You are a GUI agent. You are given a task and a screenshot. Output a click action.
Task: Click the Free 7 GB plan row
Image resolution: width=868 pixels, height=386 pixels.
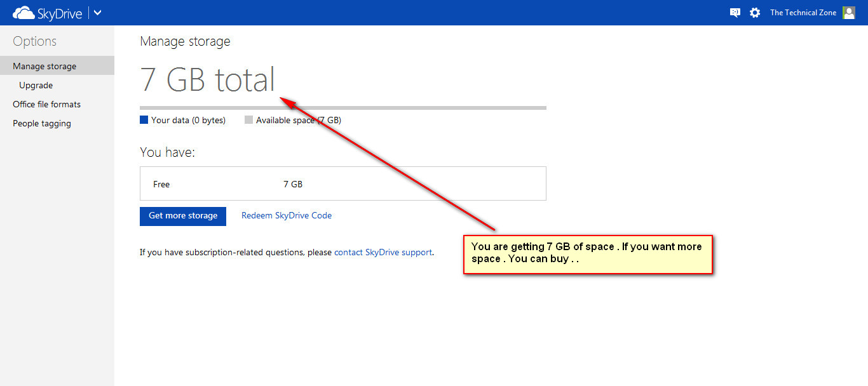[x=343, y=183]
